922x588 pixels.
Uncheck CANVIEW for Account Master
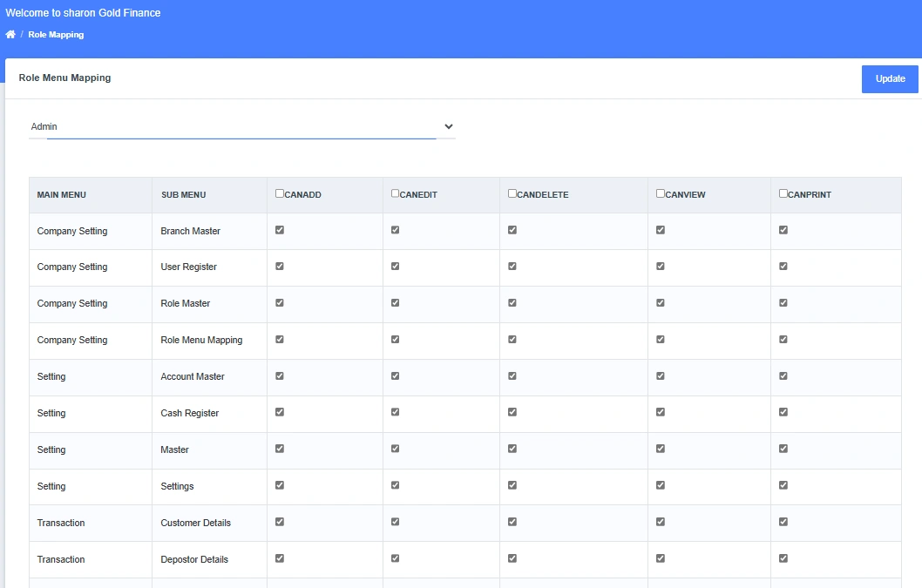(x=661, y=375)
